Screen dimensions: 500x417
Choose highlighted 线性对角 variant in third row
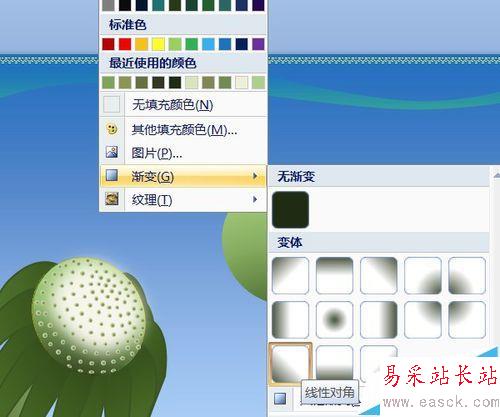290,364
